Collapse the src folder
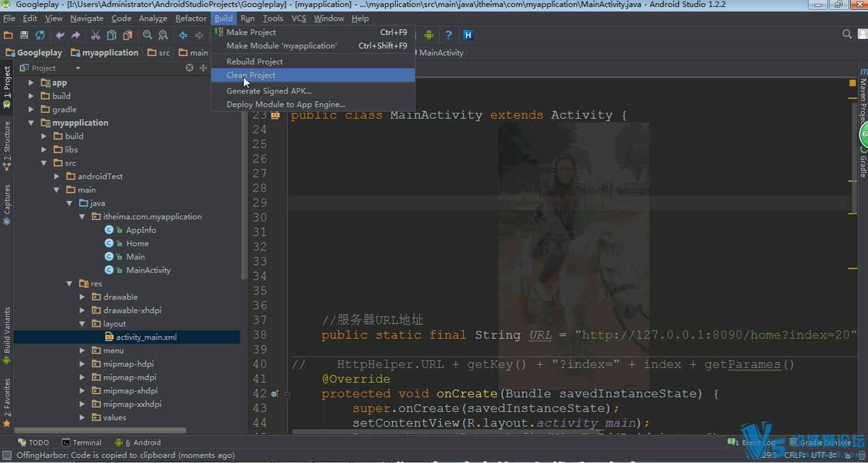This screenshot has width=868, height=463. 44,163
